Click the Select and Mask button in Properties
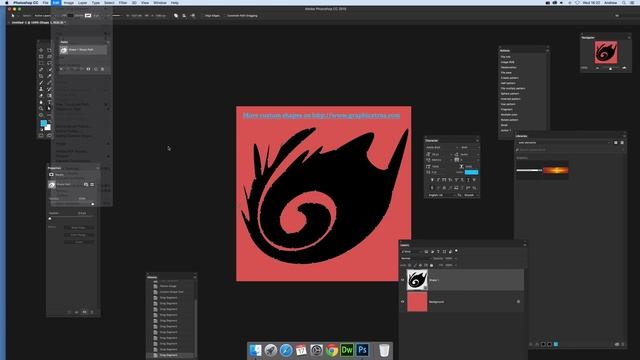The width and height of the screenshot is (640, 360). (x=79, y=228)
